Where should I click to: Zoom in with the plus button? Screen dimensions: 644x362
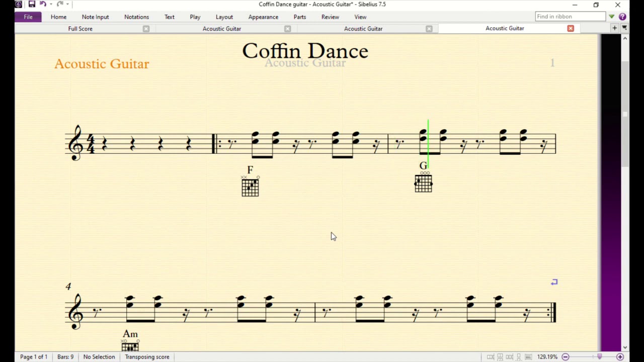[x=620, y=357]
